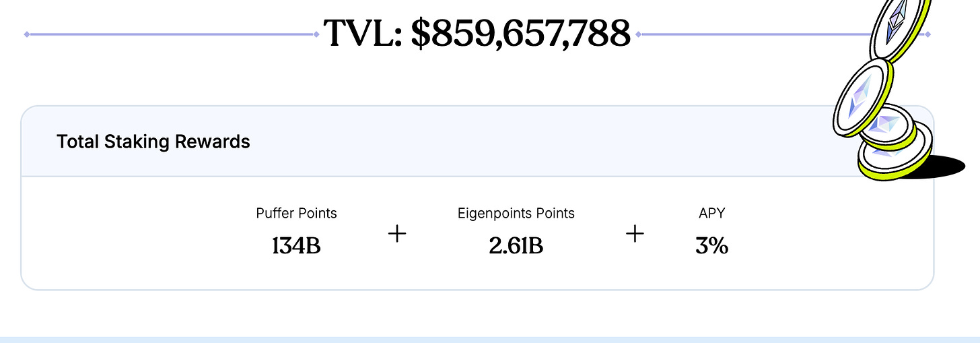Click the Eigenpoints Points label
Image resolution: width=980 pixels, height=343 pixels.
516,213
